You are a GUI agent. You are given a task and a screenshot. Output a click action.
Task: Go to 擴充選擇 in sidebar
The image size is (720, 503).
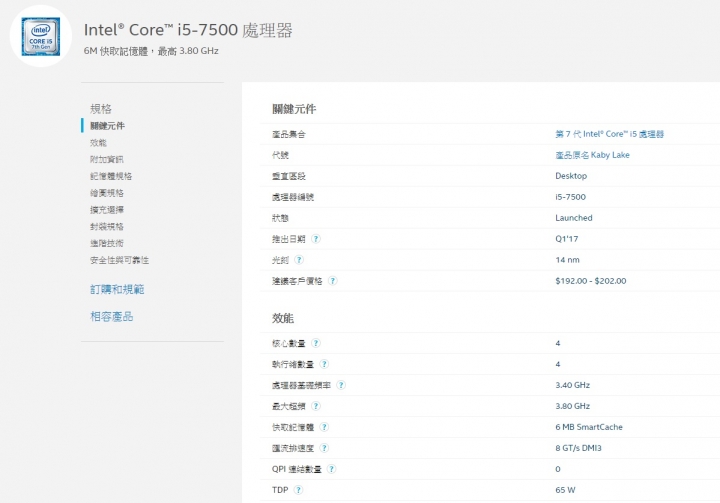(107, 210)
